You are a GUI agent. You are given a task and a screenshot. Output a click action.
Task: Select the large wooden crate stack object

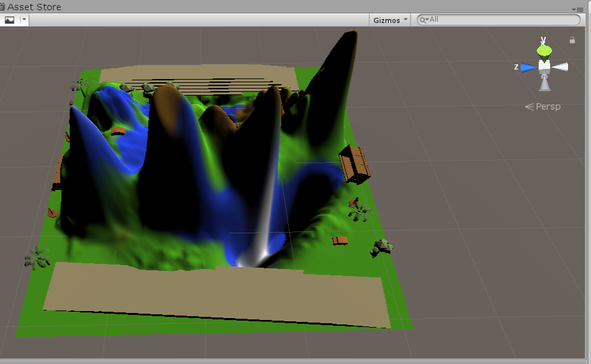point(354,164)
